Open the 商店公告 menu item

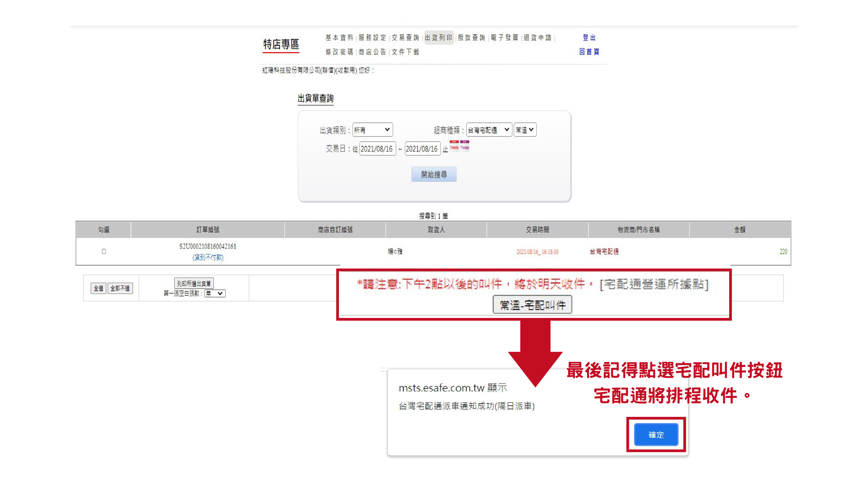372,52
